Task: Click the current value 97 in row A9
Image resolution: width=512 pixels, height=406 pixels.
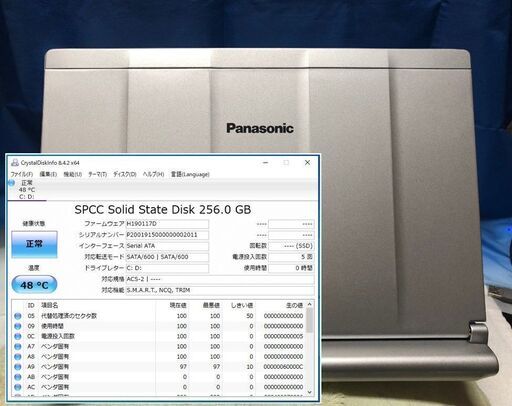Action: [x=182, y=367]
